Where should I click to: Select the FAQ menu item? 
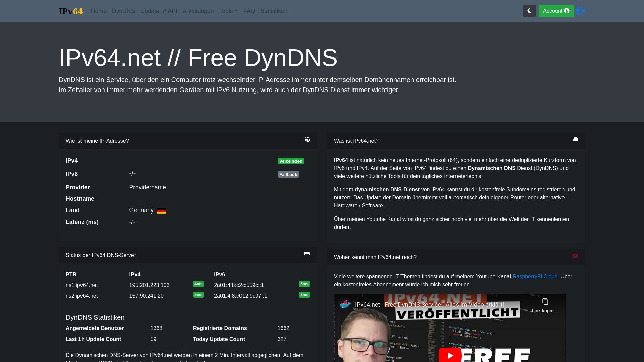tap(249, 11)
